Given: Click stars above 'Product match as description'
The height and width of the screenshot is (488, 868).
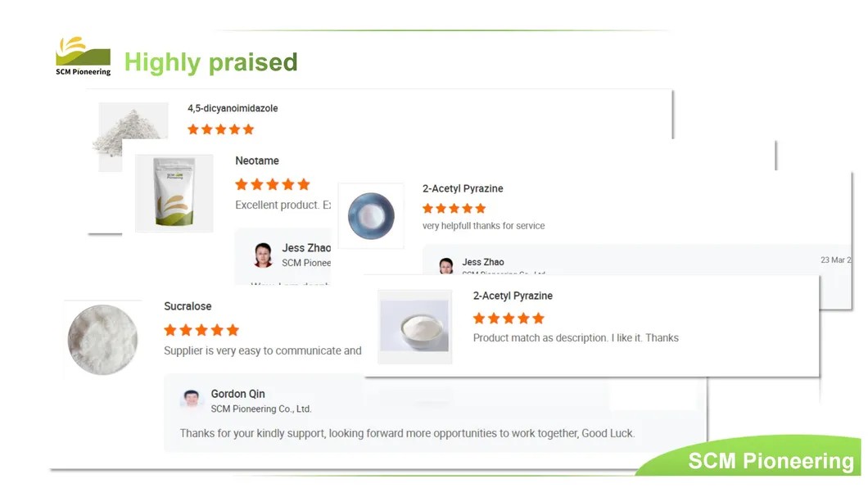Looking at the screenshot, I should (509, 319).
